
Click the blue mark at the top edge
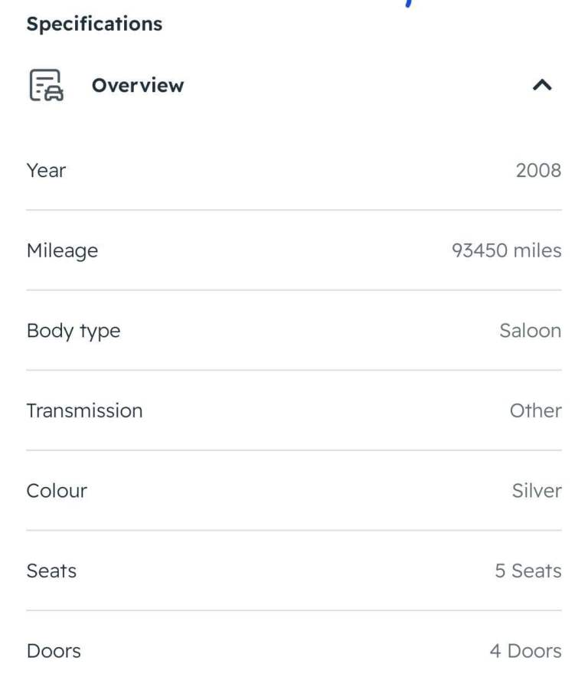point(410,3)
